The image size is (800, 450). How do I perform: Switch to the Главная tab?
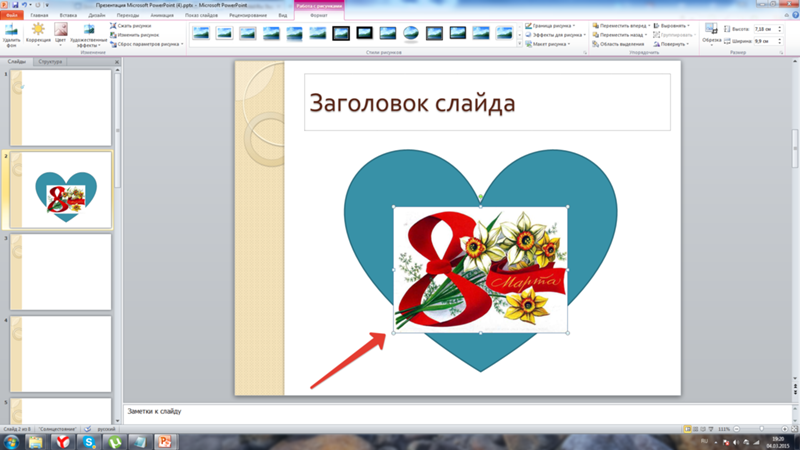coord(39,15)
